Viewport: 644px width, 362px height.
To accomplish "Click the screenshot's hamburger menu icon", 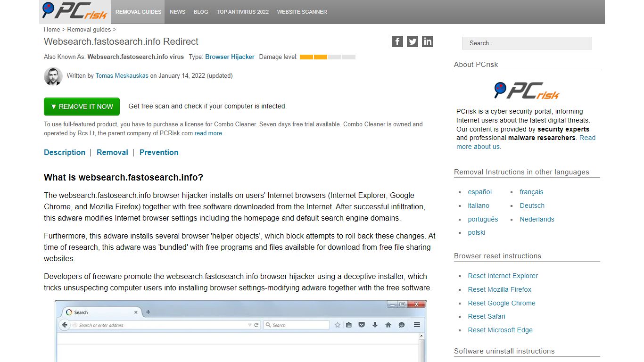I will [417, 325].
